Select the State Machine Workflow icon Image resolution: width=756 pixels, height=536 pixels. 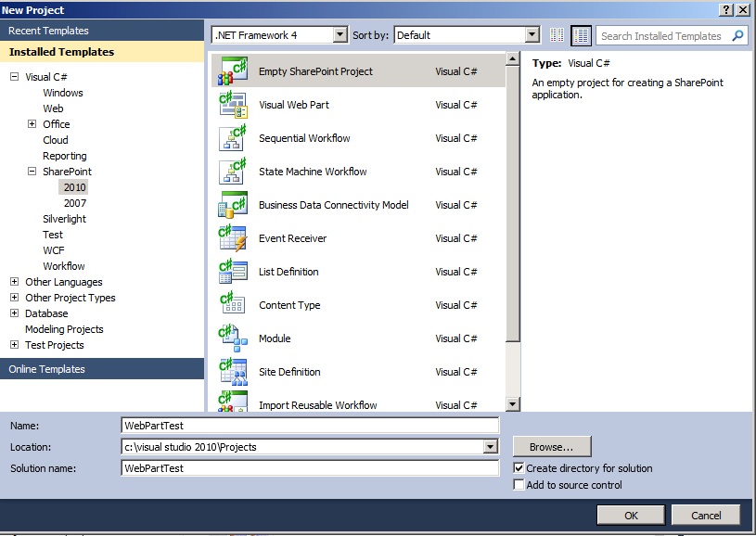[233, 172]
